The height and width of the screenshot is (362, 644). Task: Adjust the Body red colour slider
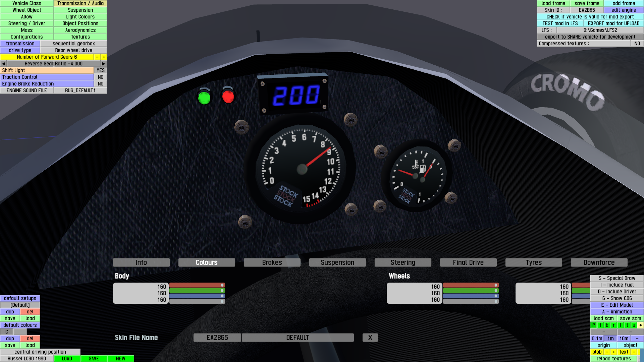(x=197, y=285)
